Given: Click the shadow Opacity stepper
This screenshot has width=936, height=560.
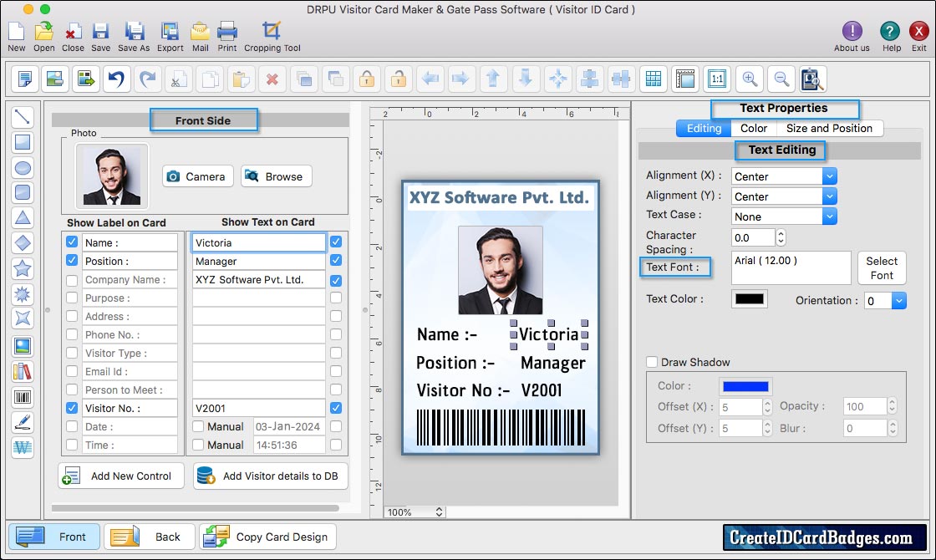Looking at the screenshot, I should [x=892, y=406].
